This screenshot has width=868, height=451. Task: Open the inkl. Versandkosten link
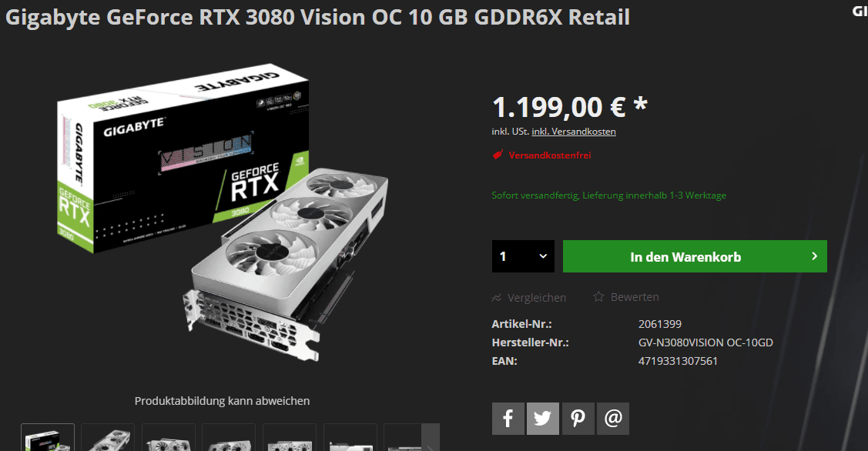point(574,132)
